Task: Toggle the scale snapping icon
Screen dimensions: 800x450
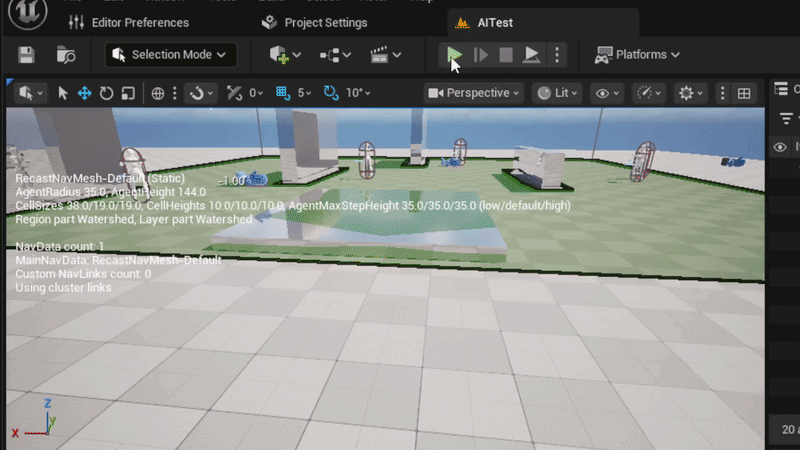Action: (234, 93)
